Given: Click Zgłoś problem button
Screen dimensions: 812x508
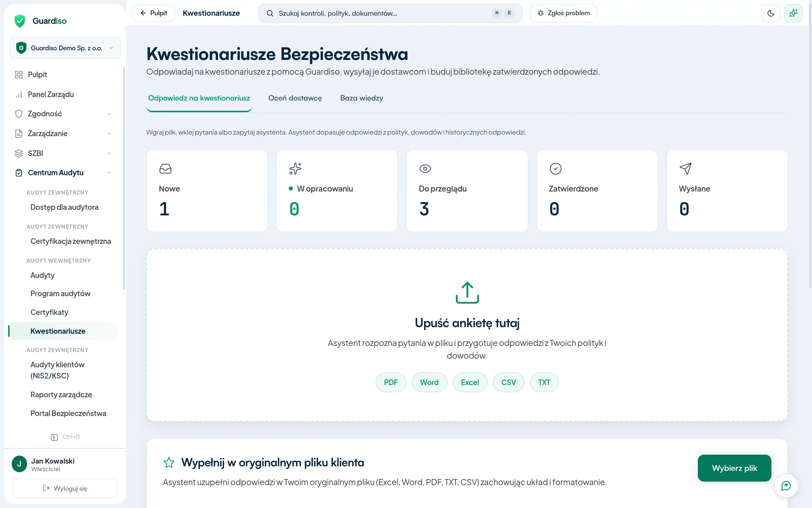Looking at the screenshot, I should 563,13.
